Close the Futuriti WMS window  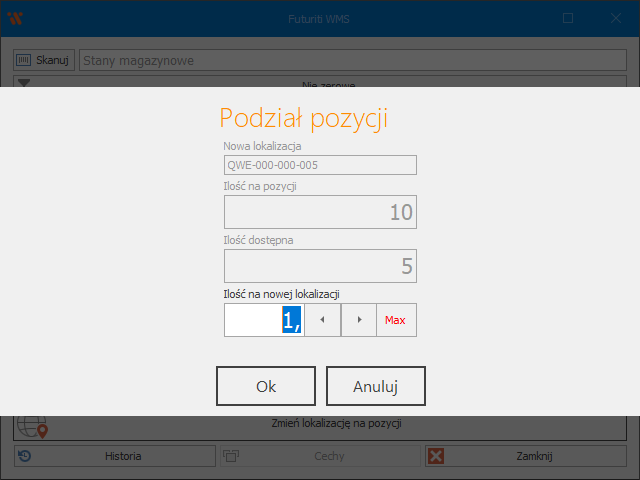pos(615,18)
